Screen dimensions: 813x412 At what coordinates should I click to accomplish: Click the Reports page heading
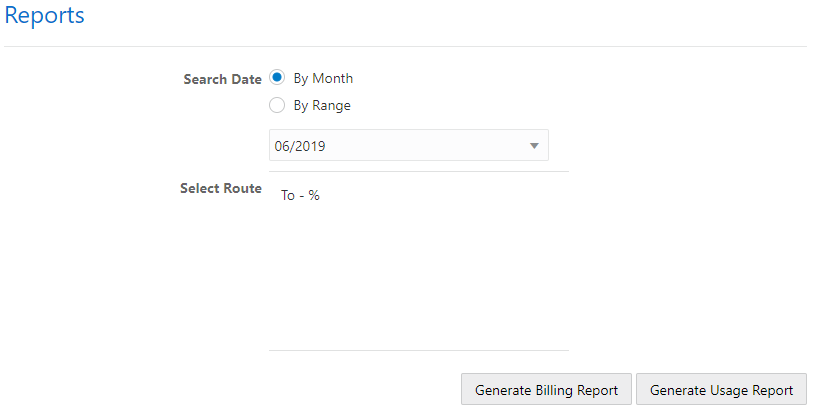44,16
